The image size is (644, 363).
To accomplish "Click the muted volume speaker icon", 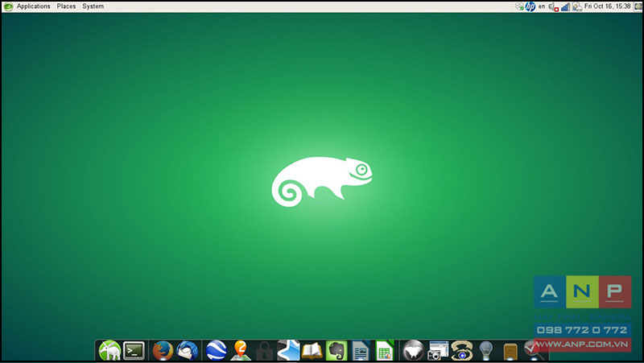I will 553,6.
